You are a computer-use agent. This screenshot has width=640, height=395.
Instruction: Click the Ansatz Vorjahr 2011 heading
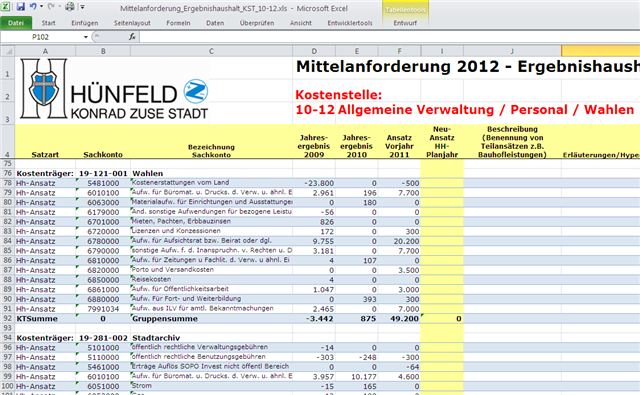[x=399, y=146]
